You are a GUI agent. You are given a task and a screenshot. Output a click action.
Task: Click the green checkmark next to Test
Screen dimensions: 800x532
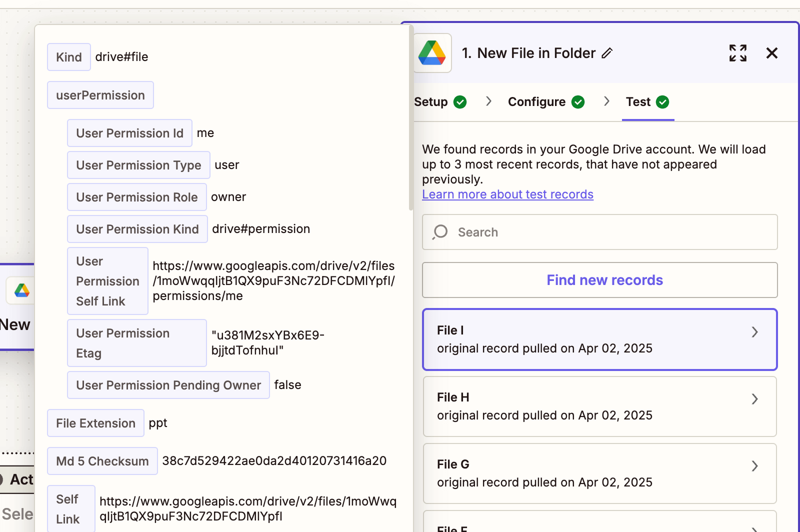663,101
